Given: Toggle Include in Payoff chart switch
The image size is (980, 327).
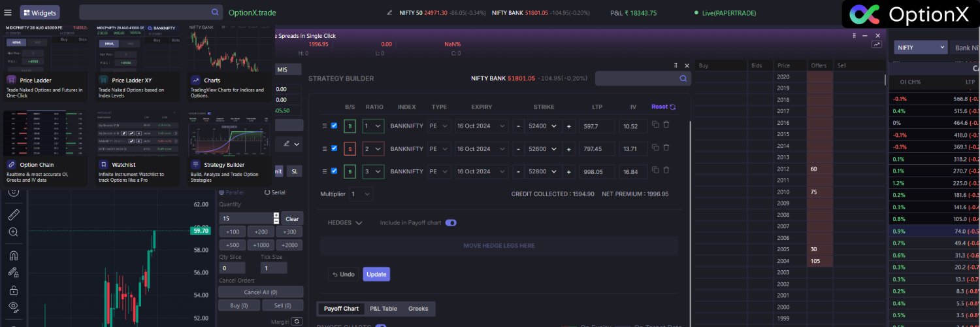Looking at the screenshot, I should (x=451, y=223).
